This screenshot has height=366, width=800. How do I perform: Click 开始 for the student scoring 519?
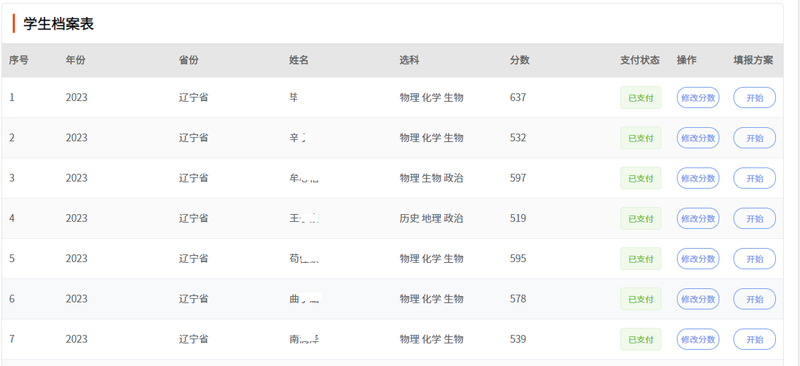(x=755, y=218)
